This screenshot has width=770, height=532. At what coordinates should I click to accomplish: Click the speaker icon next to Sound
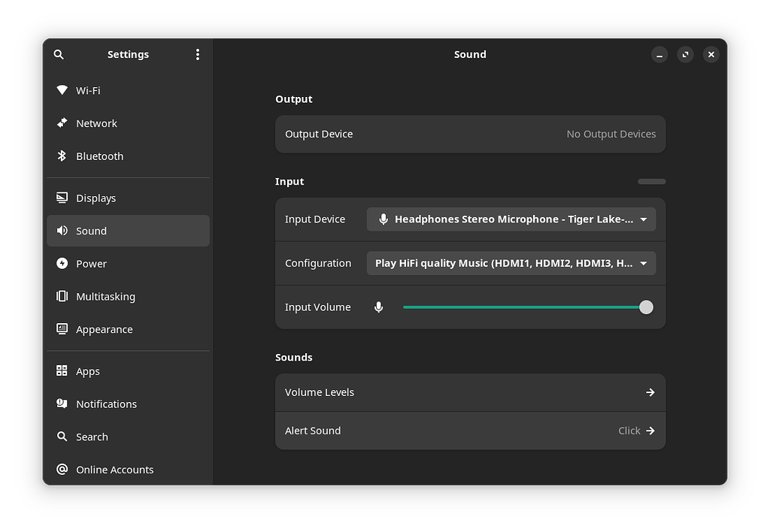click(x=62, y=231)
